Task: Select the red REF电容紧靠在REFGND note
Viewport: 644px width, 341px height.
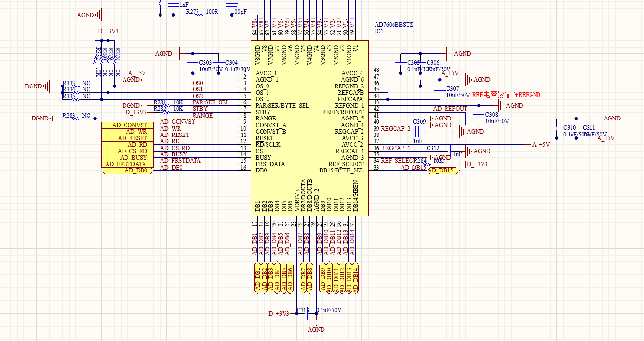Action: 506,95
